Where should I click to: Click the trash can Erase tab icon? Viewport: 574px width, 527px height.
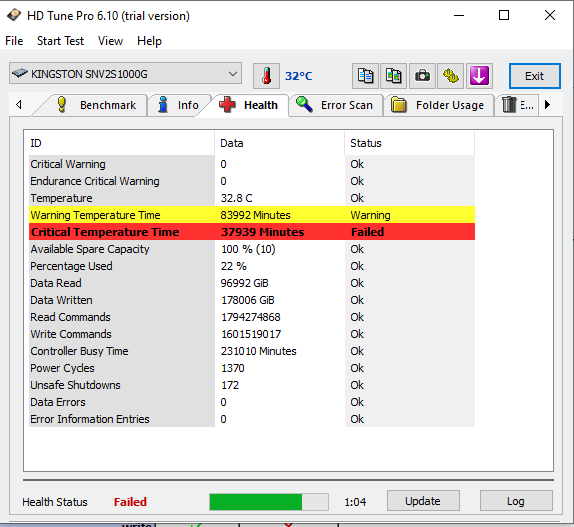coord(509,105)
